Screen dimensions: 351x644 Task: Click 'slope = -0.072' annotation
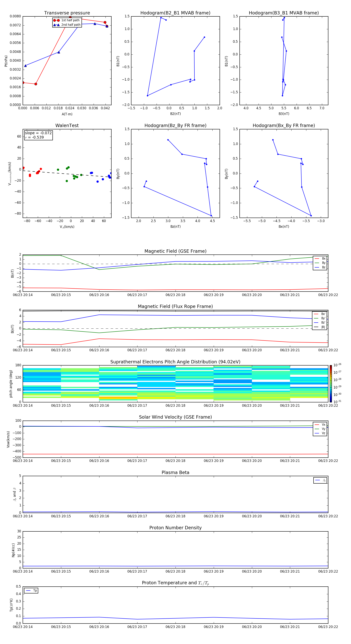pos(38,133)
